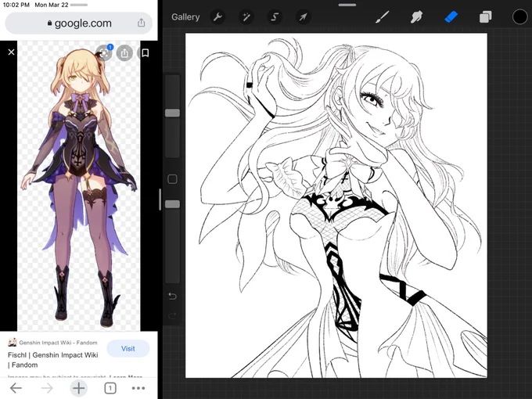
Task: Share the Fischl reference image
Action: 124,53
